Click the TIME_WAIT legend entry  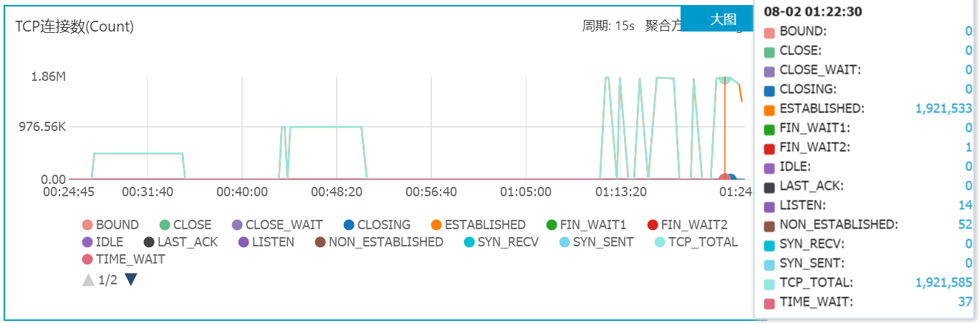pos(123,259)
